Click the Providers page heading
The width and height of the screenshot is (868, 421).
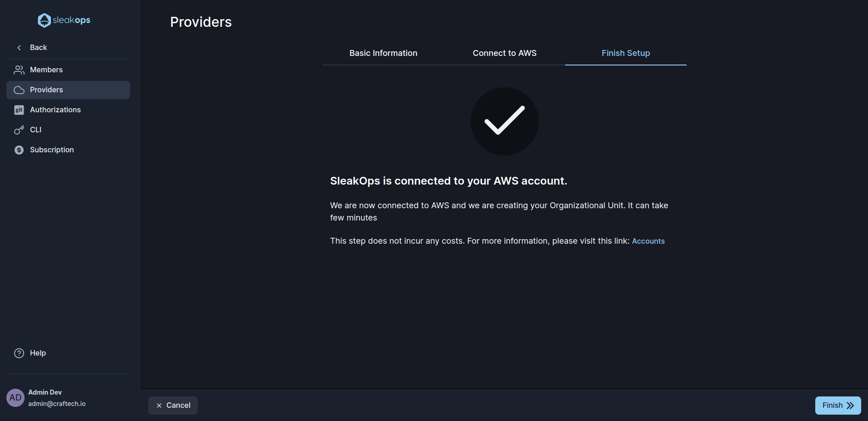click(201, 22)
